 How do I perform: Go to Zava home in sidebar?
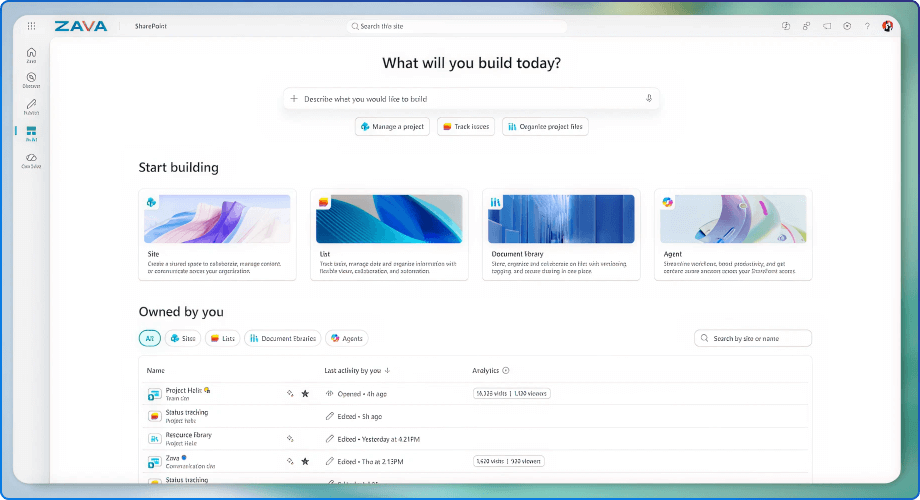(x=32, y=55)
